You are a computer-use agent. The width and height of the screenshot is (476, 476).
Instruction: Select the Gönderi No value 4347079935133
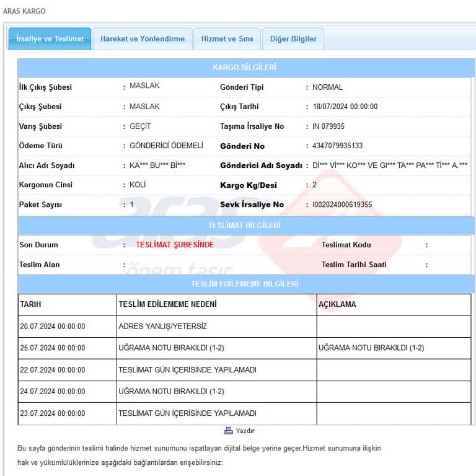338,146
